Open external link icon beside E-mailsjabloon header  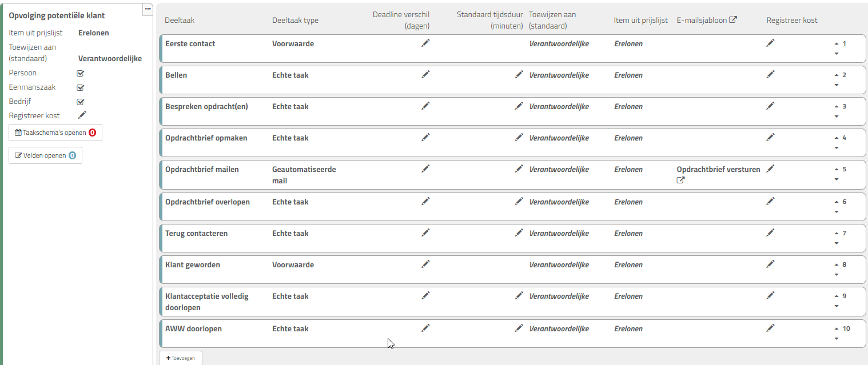733,20
